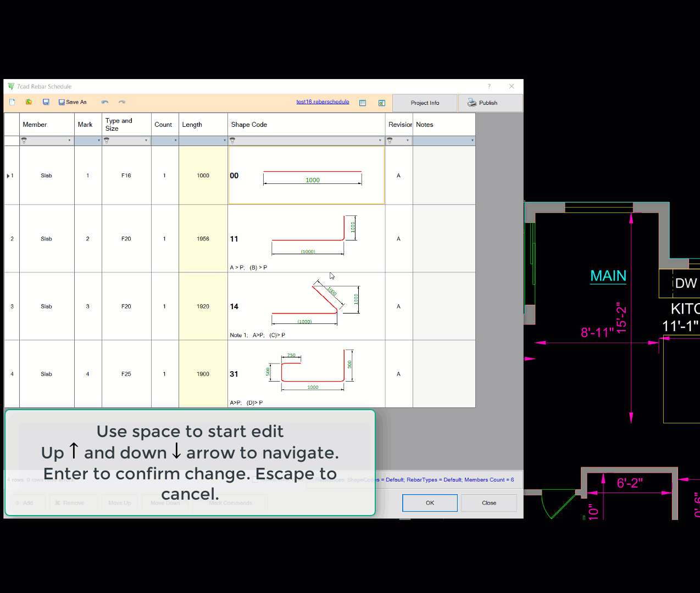Select row header number 1
The width and height of the screenshot is (700, 593).
[12, 176]
